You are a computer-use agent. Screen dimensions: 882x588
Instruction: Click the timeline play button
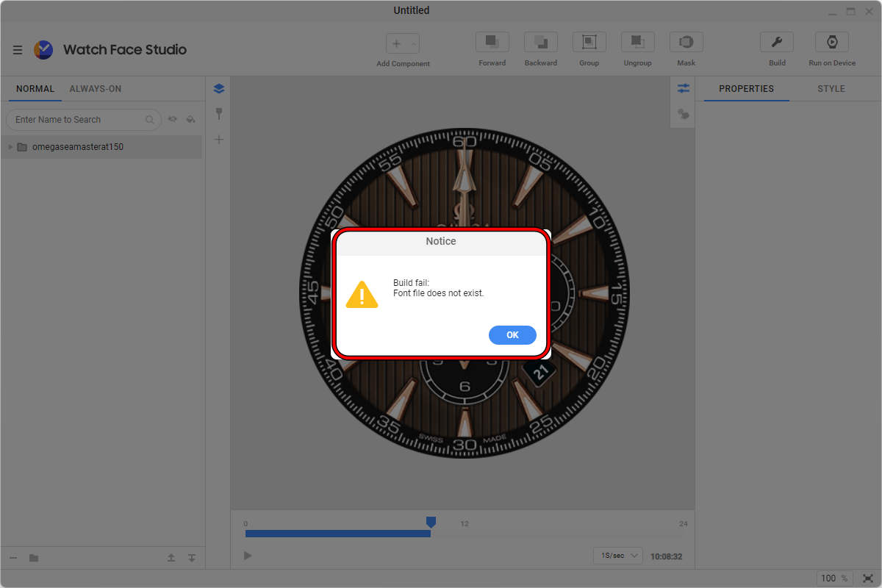click(248, 556)
